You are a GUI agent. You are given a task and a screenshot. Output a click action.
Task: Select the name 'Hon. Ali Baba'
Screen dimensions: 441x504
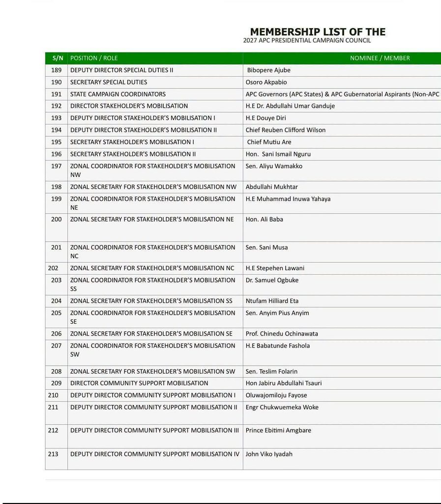264,219
